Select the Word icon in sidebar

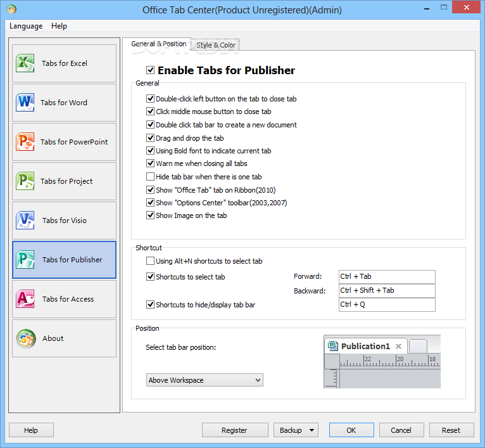[x=25, y=103]
